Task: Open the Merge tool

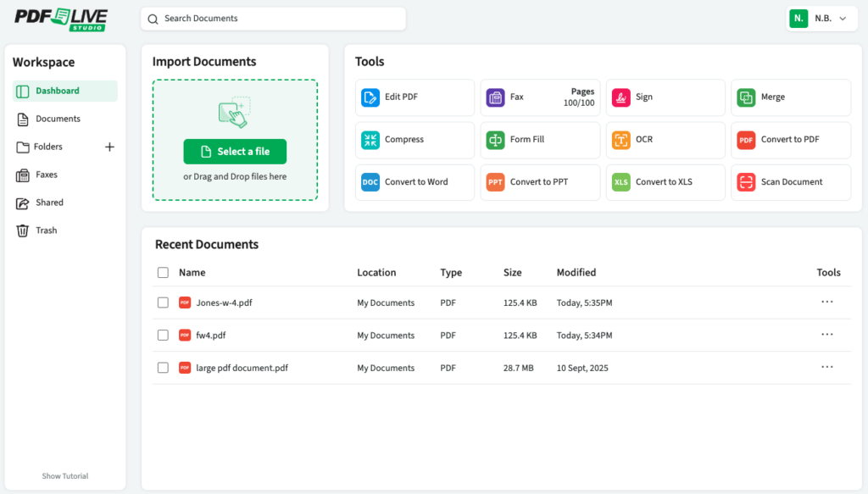Action: (x=791, y=97)
